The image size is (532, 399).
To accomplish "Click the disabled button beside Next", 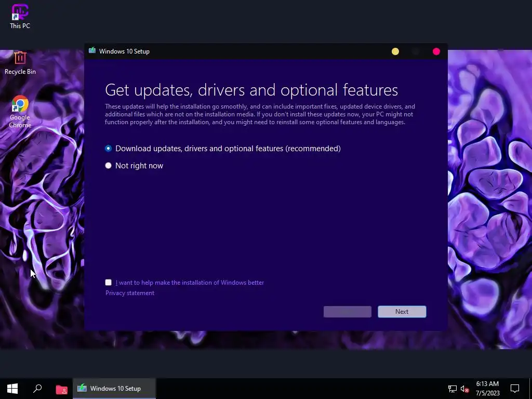I will point(348,312).
